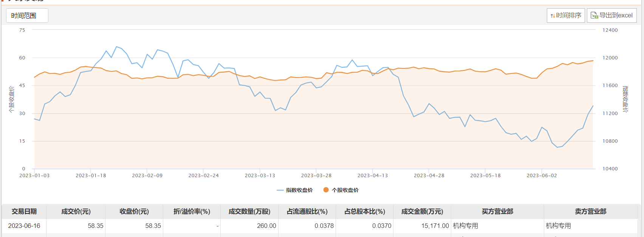Click the blue 指数收盘价 legend line marker

(x=280, y=190)
